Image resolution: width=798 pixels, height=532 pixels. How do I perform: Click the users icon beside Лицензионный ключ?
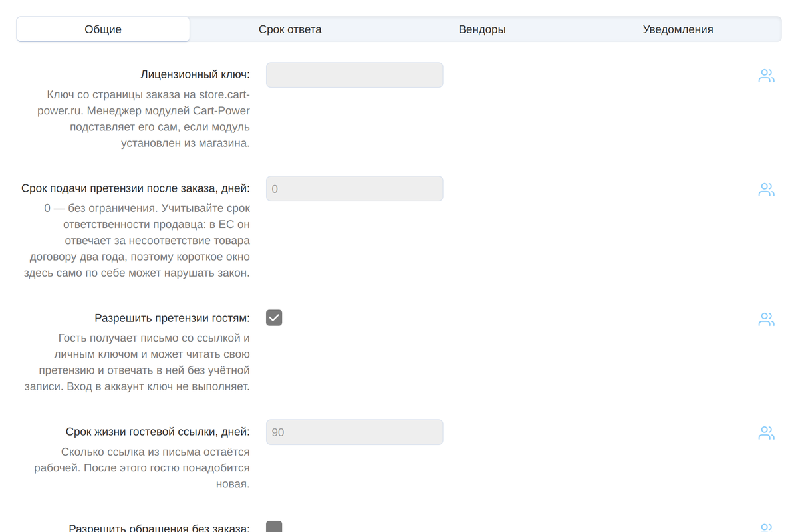click(767, 76)
